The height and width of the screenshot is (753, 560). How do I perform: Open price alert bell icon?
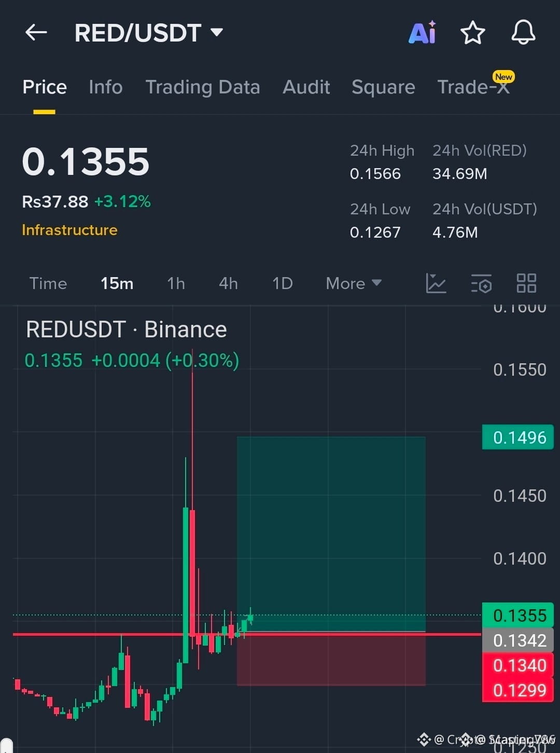pyautogui.click(x=523, y=33)
